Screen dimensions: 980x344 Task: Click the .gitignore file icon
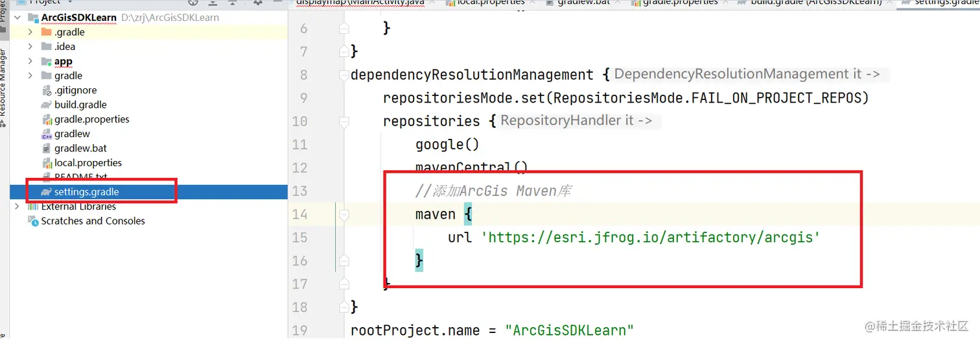pos(46,90)
